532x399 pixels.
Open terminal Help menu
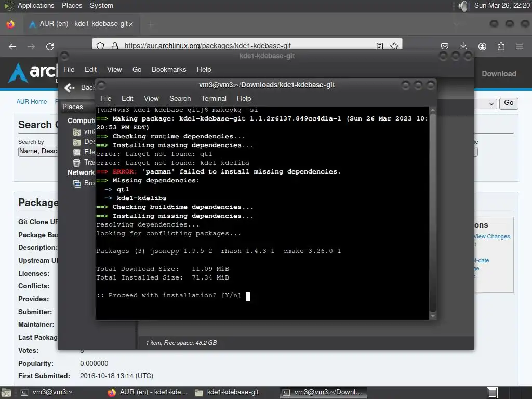[x=244, y=98]
